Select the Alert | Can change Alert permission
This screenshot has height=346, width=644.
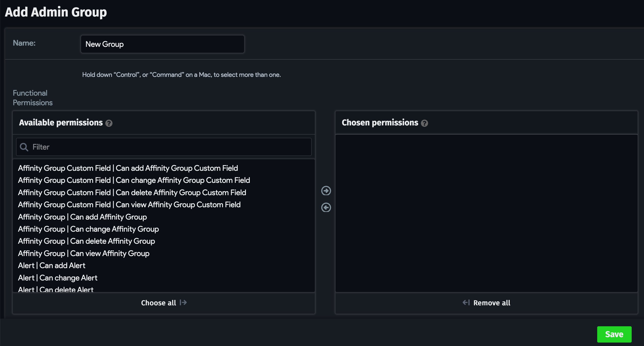[57, 277]
